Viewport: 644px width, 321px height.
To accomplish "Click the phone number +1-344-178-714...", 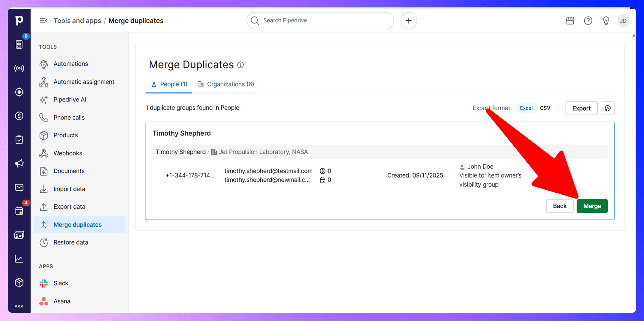I will pos(190,175).
